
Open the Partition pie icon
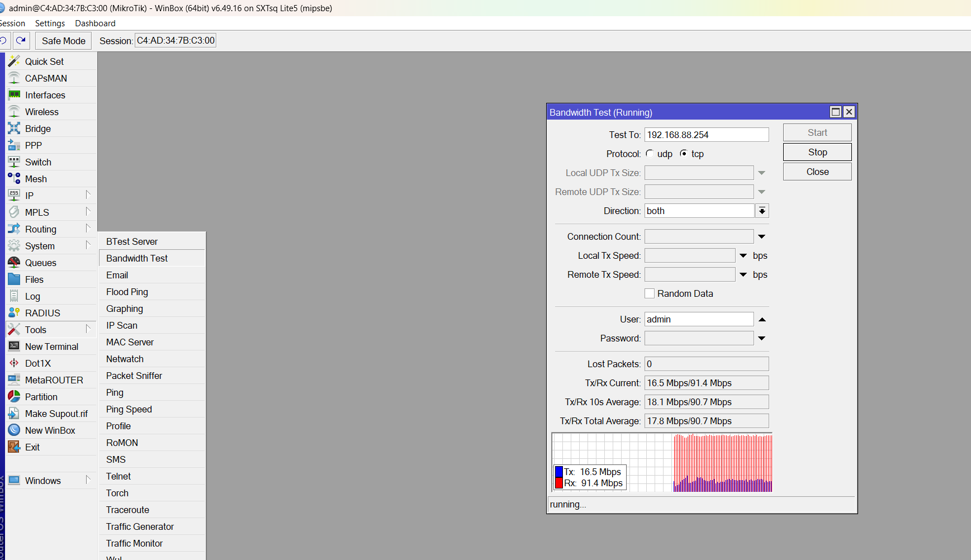(x=14, y=397)
